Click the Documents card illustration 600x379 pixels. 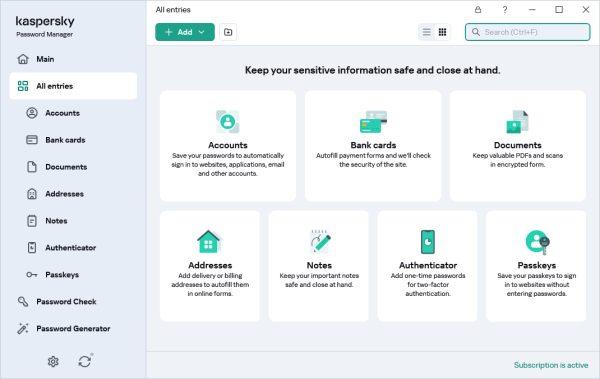click(517, 122)
